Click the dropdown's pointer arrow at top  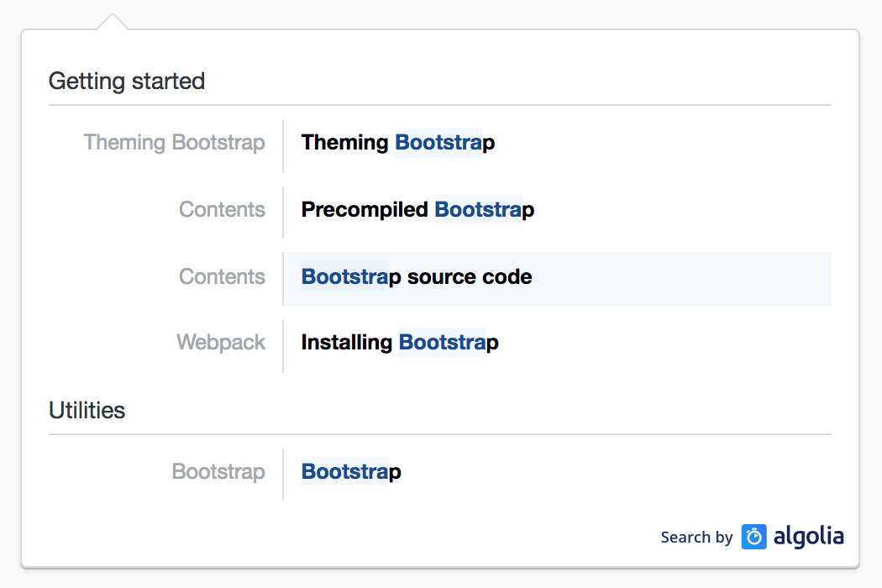click(113, 22)
